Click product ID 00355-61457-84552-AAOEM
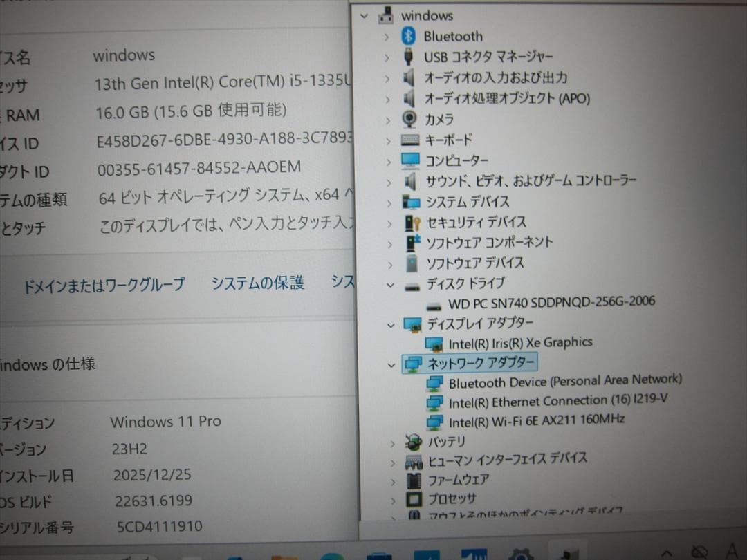 click(199, 168)
